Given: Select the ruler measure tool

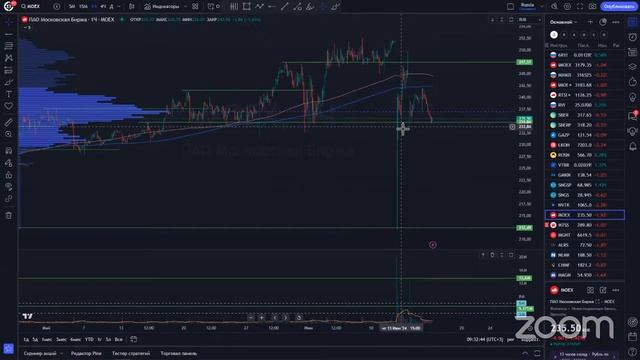Looking at the screenshot, I should point(9,122).
